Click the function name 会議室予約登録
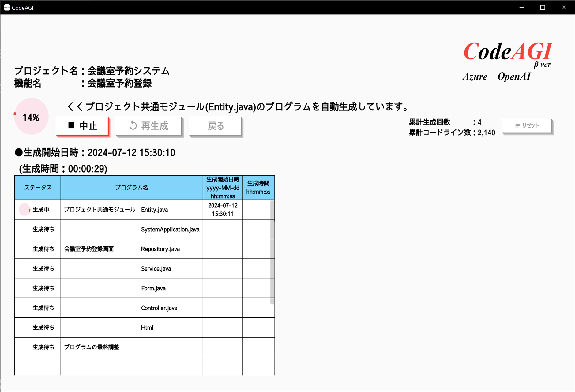 click(x=120, y=83)
